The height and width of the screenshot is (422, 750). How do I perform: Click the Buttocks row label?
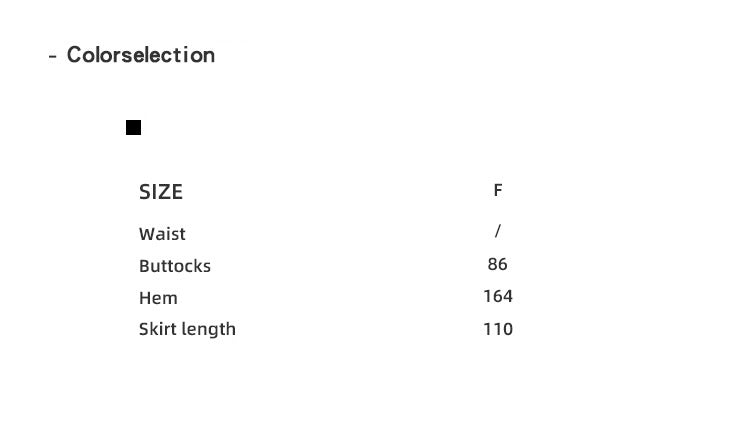[x=175, y=266]
